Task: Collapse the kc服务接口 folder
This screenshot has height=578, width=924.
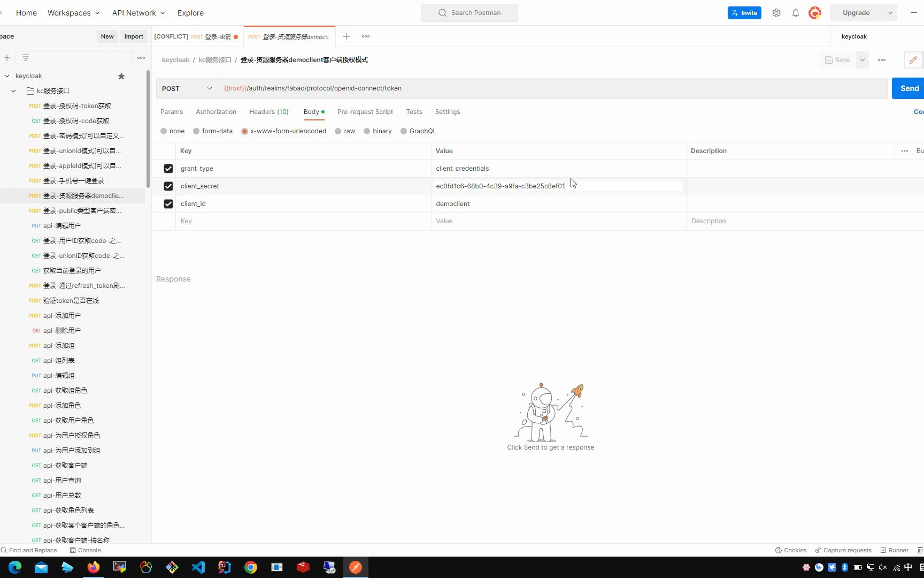Action: point(13,91)
